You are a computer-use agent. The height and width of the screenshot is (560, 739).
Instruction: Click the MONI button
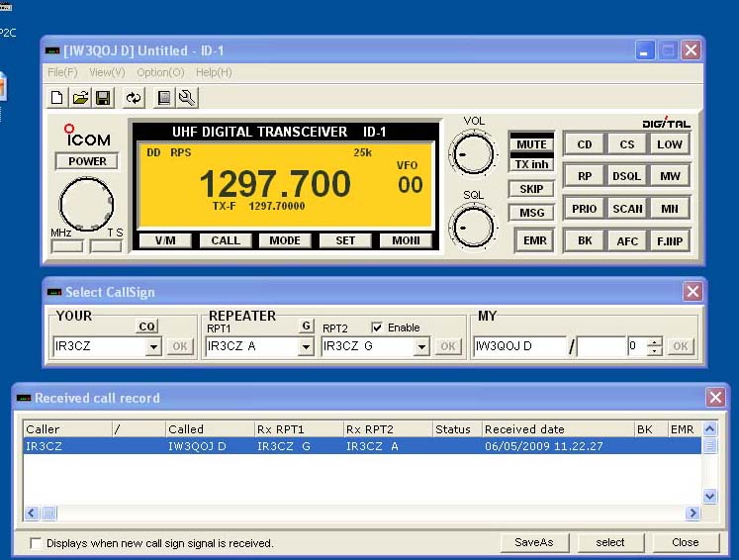click(x=406, y=240)
